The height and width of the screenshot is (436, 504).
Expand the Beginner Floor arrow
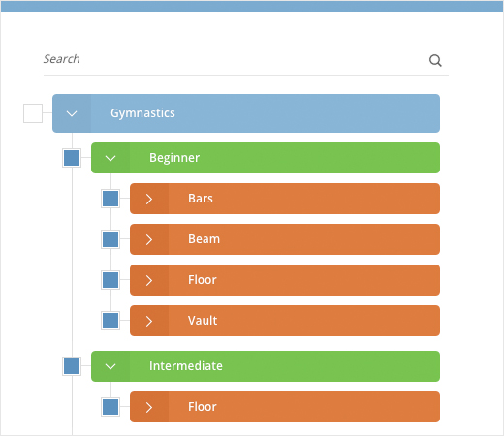click(x=149, y=280)
